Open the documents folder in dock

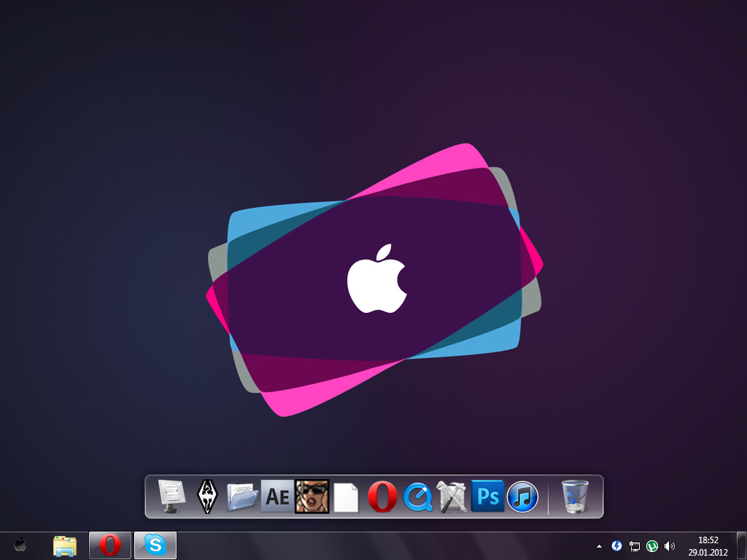[242, 497]
